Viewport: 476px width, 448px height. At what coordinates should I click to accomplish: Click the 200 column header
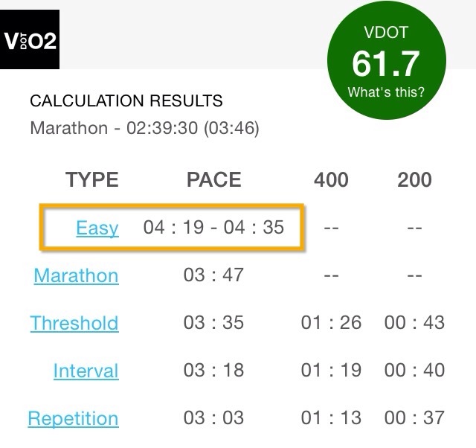(415, 179)
